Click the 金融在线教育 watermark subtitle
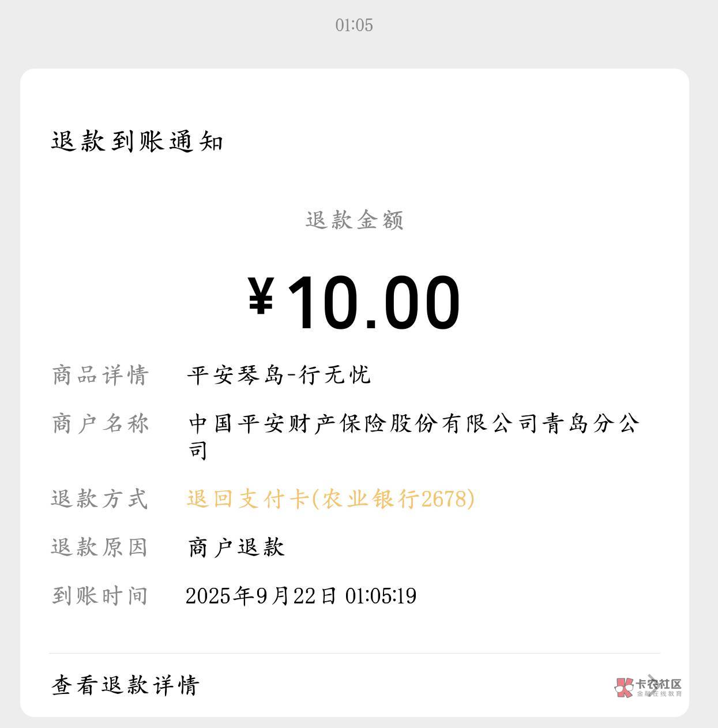Image resolution: width=718 pixels, height=728 pixels. 659,694
